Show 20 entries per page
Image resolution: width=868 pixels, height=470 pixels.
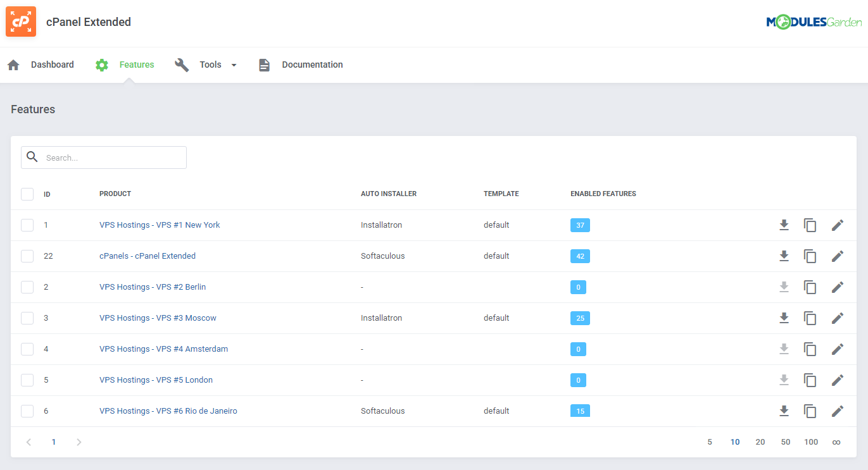pos(760,442)
